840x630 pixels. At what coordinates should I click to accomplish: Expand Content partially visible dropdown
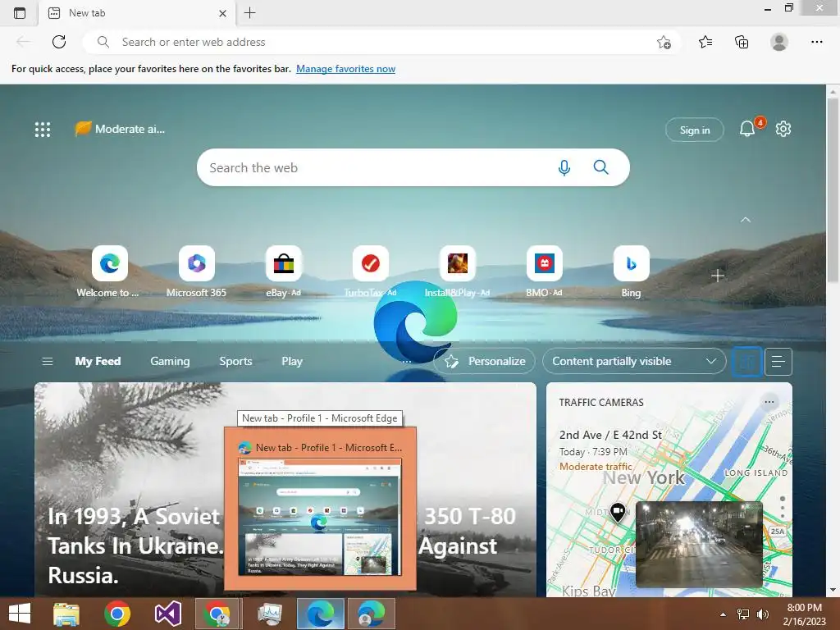point(634,361)
